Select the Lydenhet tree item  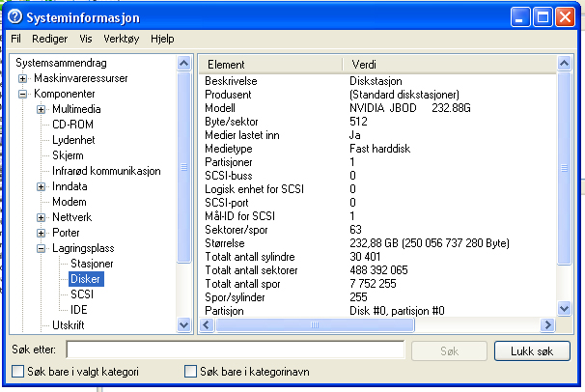point(73,140)
